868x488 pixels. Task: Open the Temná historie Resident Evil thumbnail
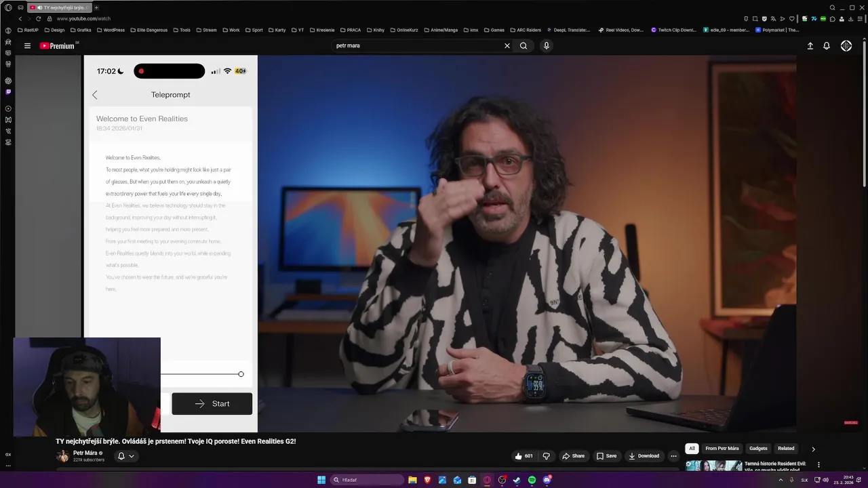pos(714,466)
